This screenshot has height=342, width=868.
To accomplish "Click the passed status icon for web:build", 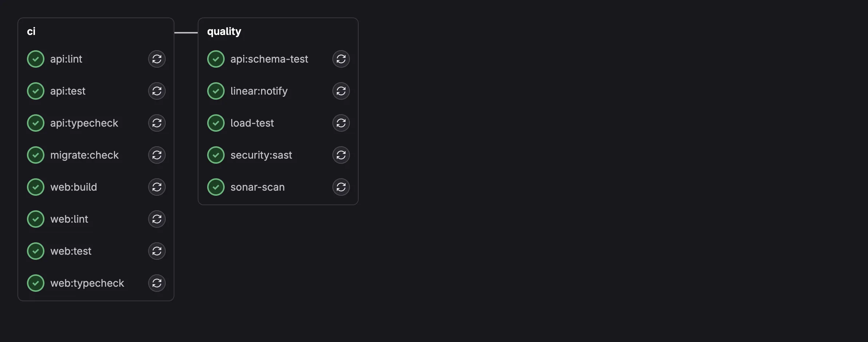I will pyautogui.click(x=36, y=187).
